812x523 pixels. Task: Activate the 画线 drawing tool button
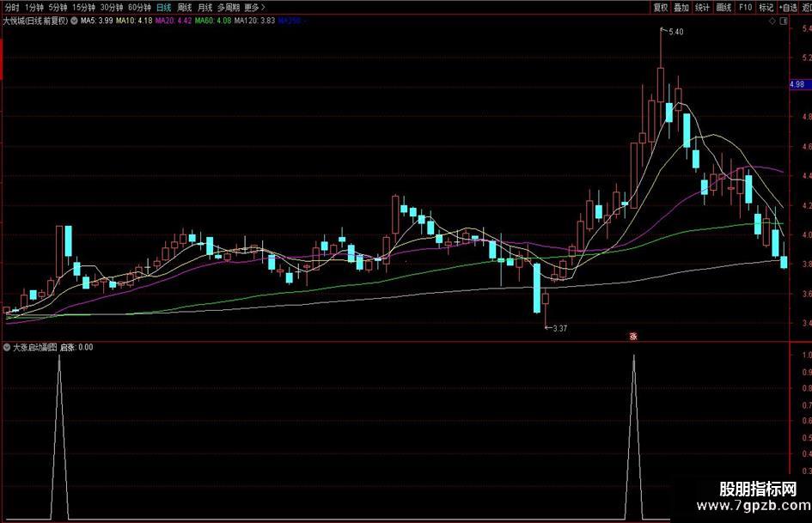723,7
